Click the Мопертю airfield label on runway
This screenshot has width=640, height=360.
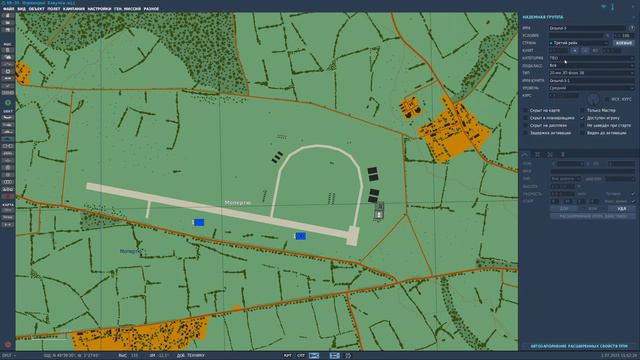click(x=238, y=202)
